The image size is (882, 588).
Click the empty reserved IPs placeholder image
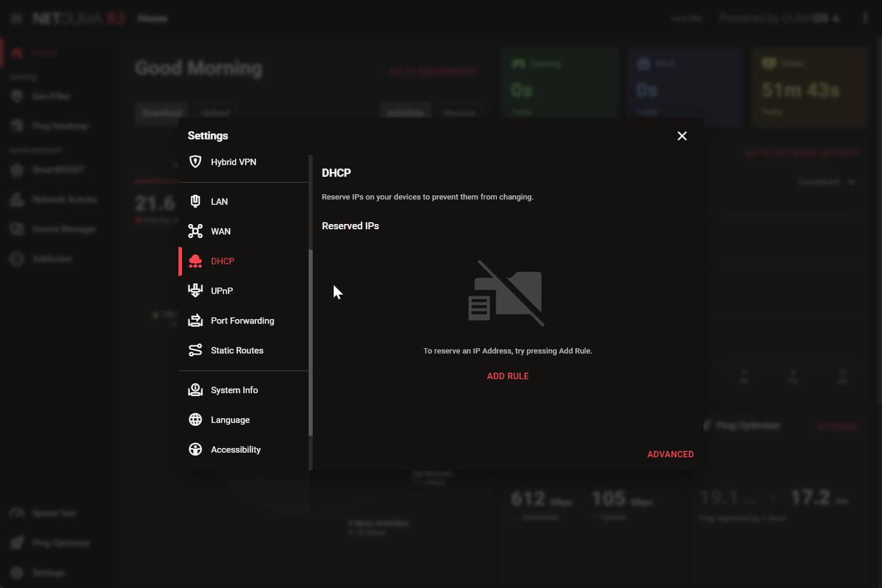pyautogui.click(x=506, y=293)
